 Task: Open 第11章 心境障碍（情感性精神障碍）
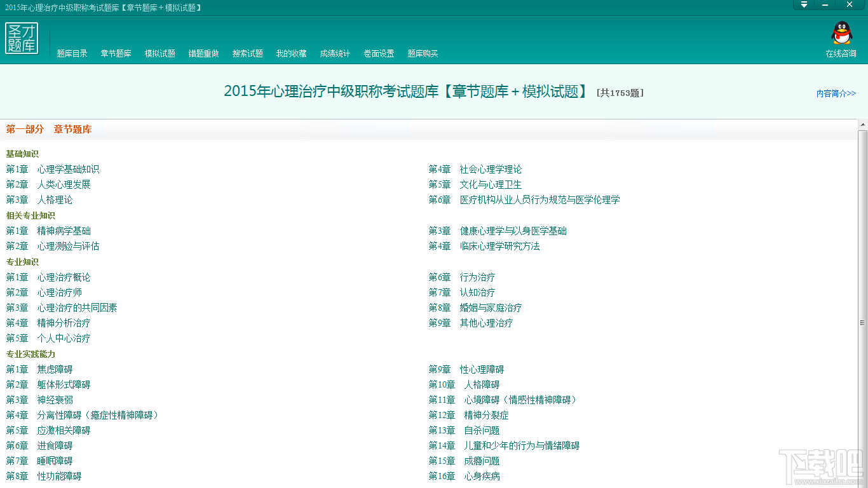pyautogui.click(x=504, y=400)
